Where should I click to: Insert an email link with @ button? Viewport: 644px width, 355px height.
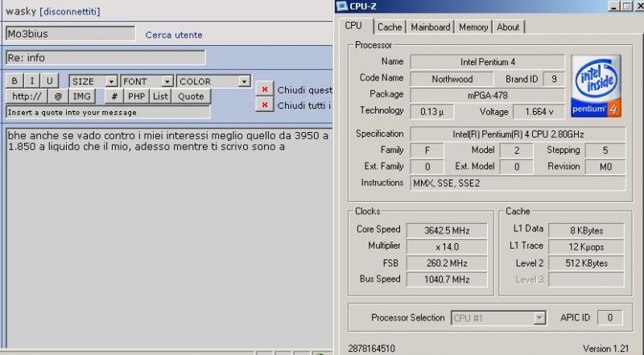click(x=58, y=97)
